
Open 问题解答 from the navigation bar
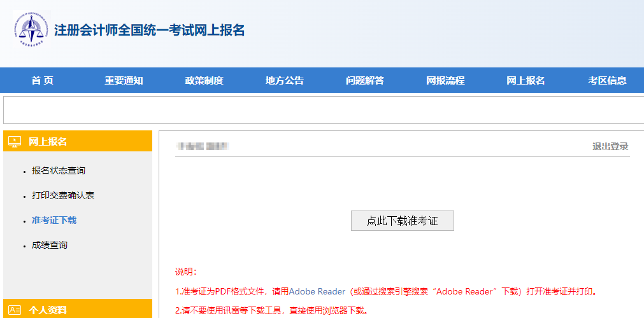pos(364,80)
